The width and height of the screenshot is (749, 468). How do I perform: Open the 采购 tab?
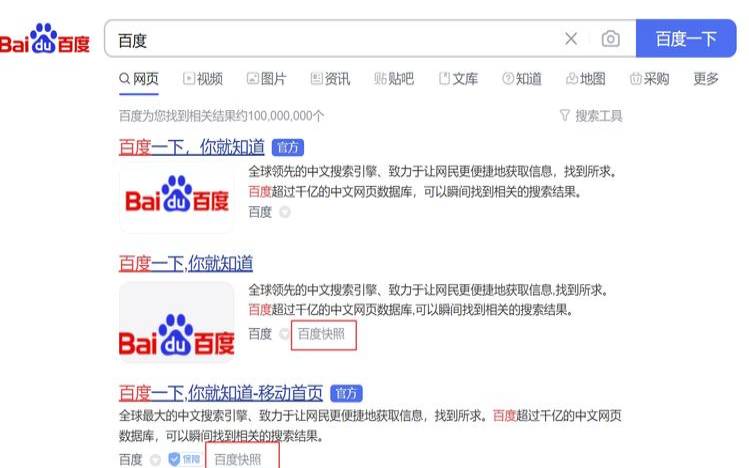[x=650, y=79]
